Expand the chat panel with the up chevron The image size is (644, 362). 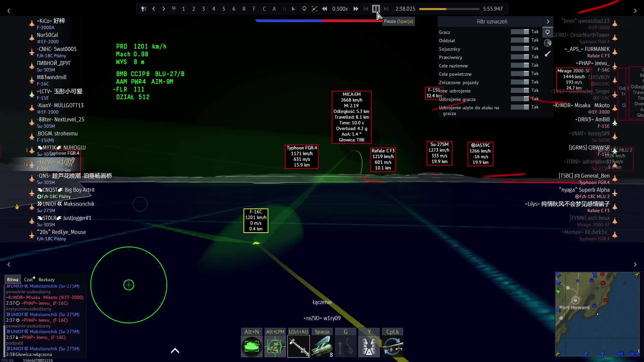pos(175,351)
